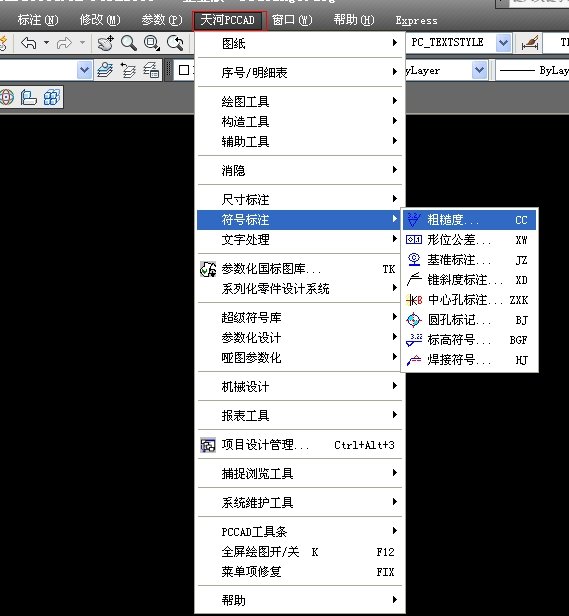Viewport: 569px width, 616px height.
Task: Choose 焊接符号 welding symbol command
Action: pos(470,360)
